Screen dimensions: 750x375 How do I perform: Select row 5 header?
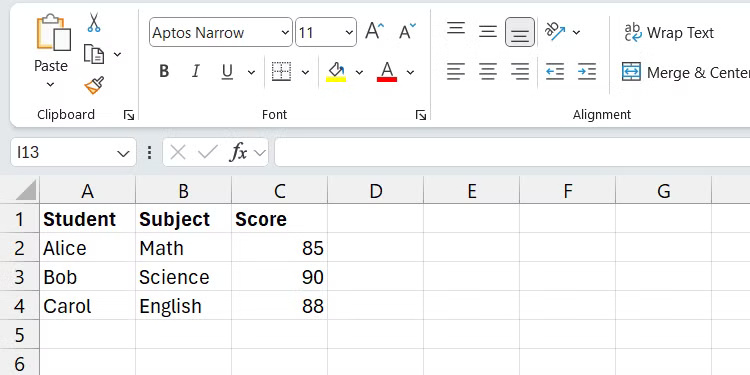pyautogui.click(x=20, y=335)
